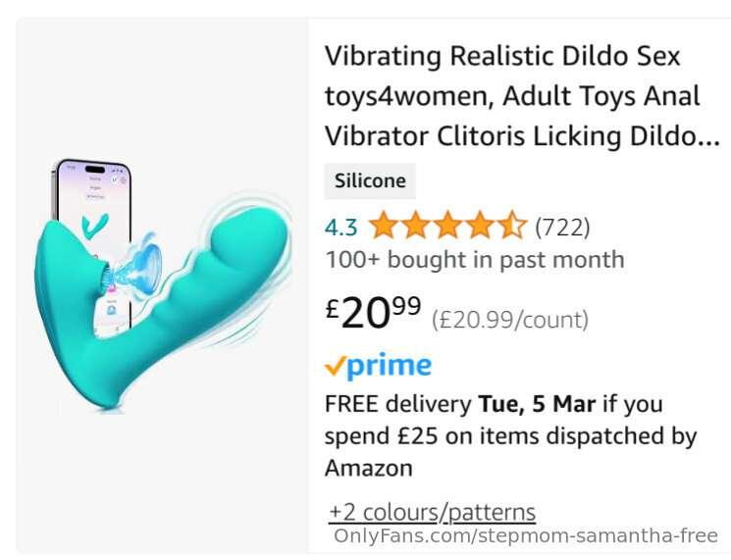Expand the +2 colours/patterns options
Screen dimensions: 731x560
[x=432, y=513]
